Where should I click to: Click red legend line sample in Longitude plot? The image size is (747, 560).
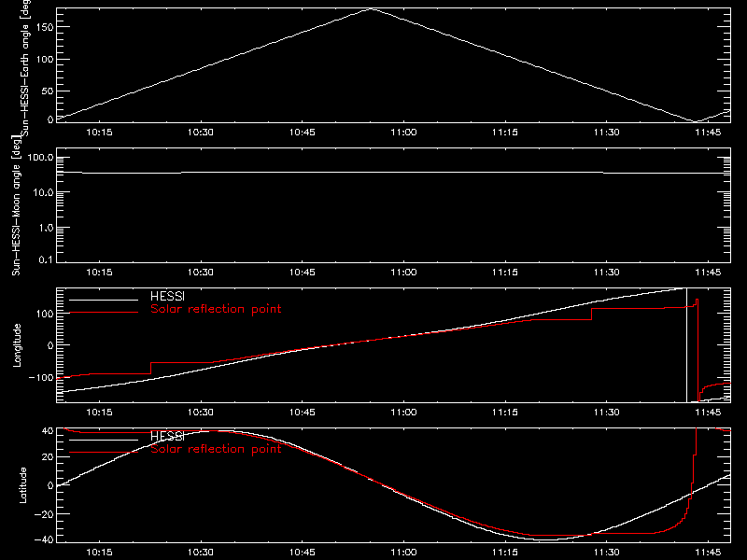(104, 313)
